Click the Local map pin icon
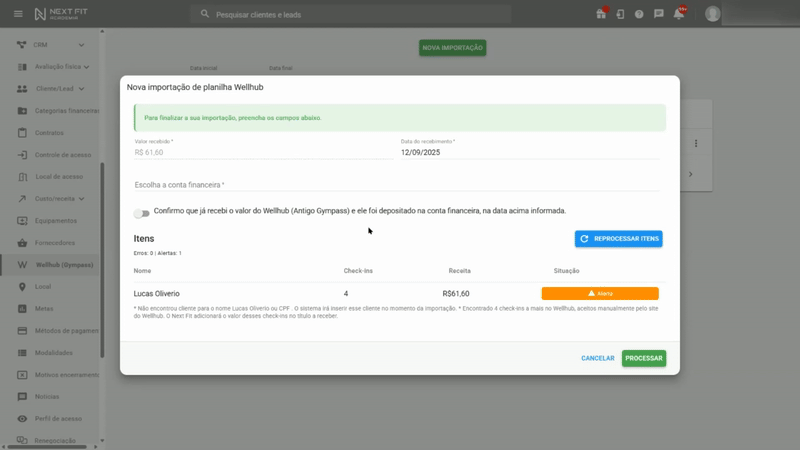 (x=22, y=287)
